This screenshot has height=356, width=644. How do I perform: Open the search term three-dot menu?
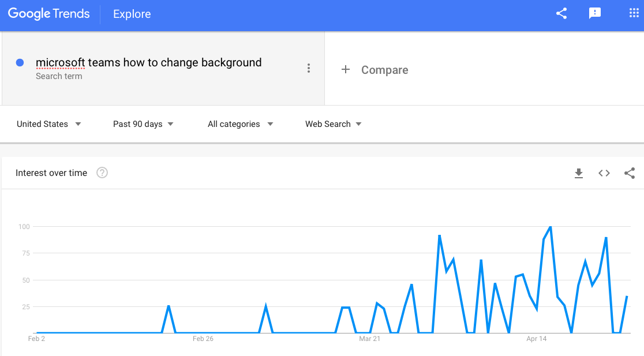[309, 68]
